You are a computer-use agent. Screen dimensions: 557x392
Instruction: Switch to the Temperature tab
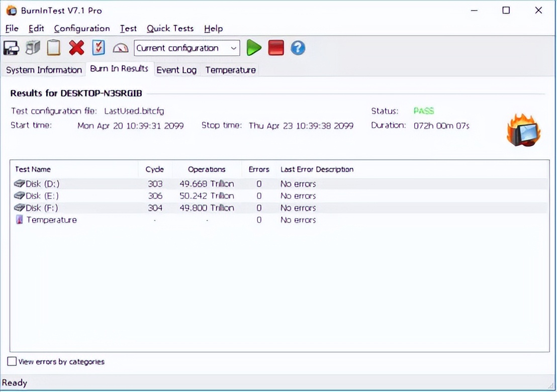(230, 70)
